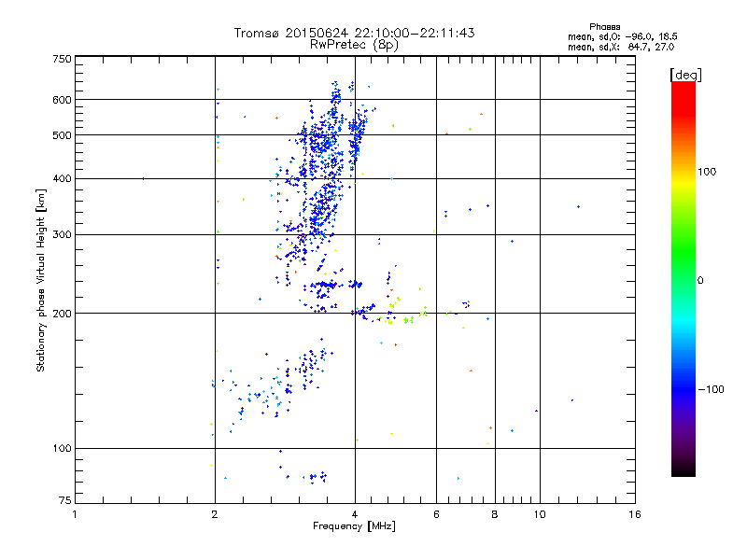
Task: Click the '[deg]' colorbar unit label
Action: point(685,75)
